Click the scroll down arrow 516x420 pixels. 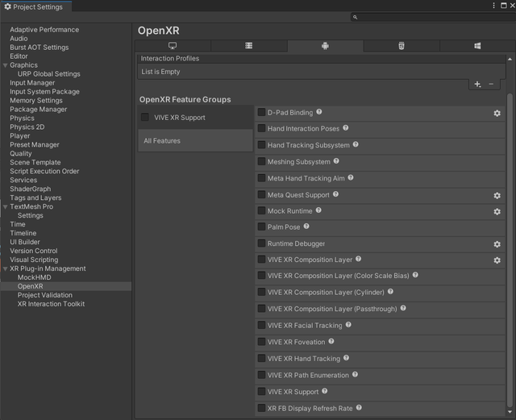[x=510, y=412]
